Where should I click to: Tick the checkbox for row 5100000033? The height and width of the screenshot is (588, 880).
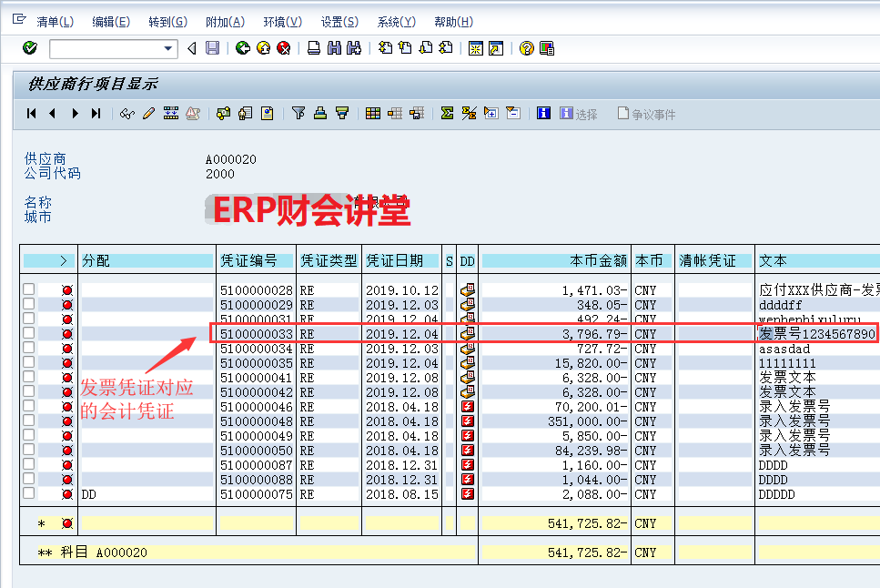[x=29, y=333]
